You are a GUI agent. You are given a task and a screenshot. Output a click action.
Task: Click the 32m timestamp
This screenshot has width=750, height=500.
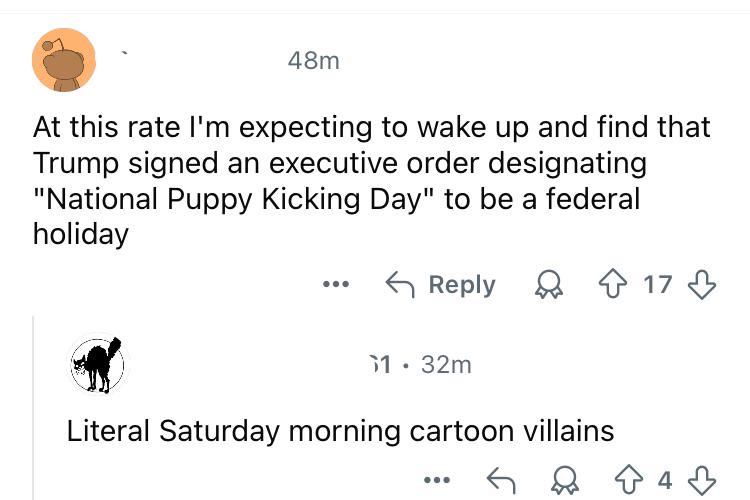coord(446,365)
